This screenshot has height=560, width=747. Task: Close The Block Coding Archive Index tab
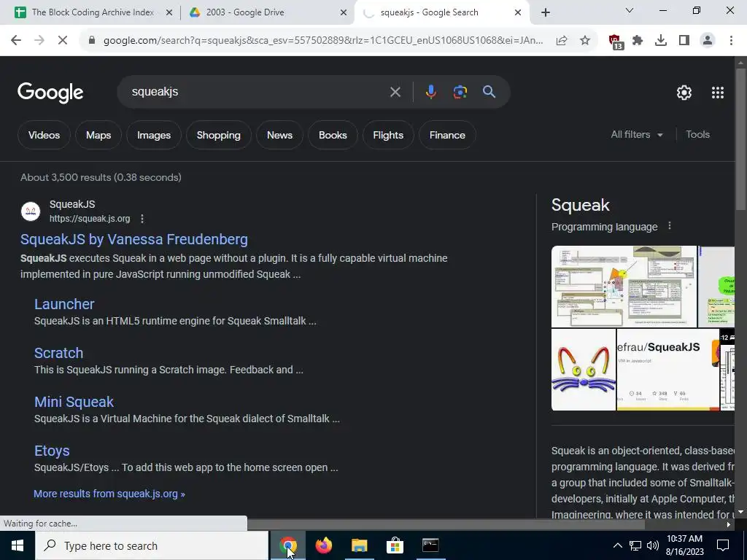tap(169, 12)
